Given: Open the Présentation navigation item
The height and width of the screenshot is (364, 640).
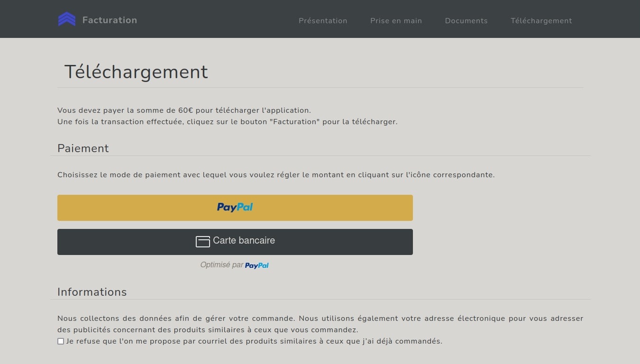Looking at the screenshot, I should coord(323,21).
